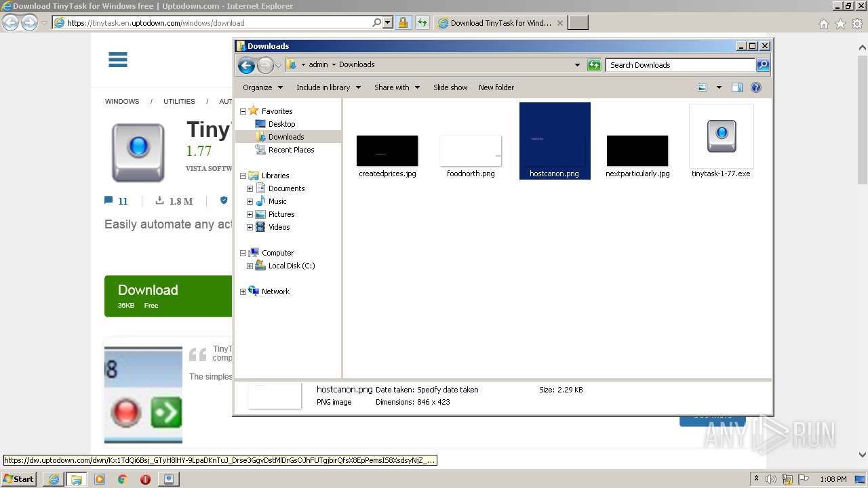Expand the Pictures library node
Image resolution: width=868 pixels, height=488 pixels.
pyautogui.click(x=250, y=214)
